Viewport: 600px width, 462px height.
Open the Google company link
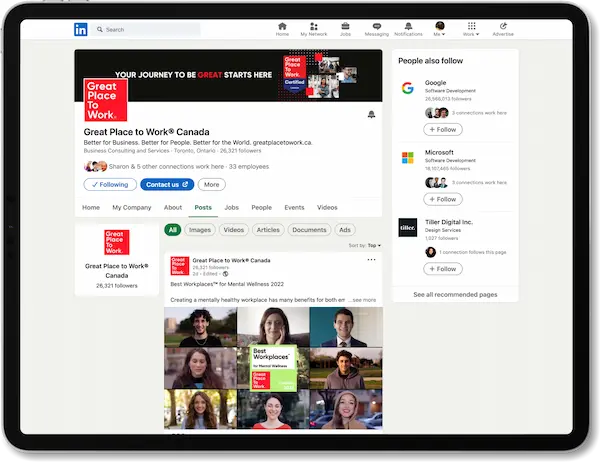click(x=435, y=83)
